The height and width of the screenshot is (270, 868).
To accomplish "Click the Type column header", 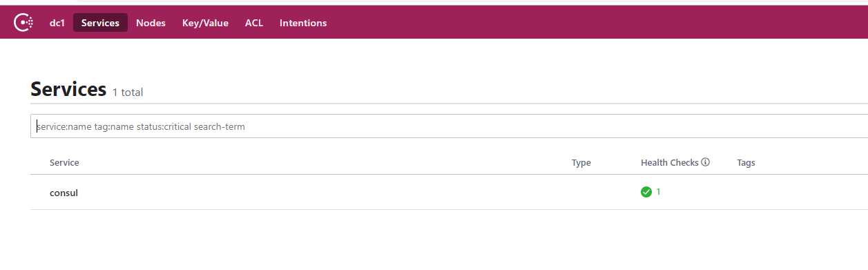I will (581, 163).
